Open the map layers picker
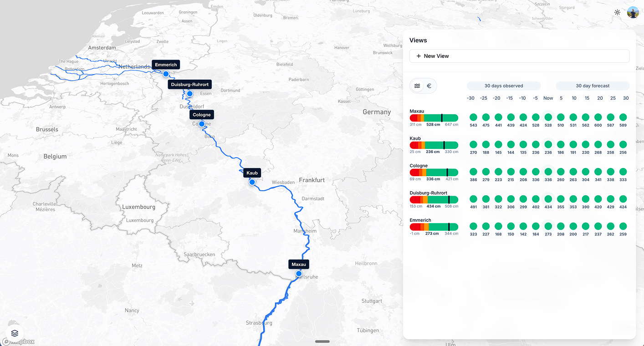 tap(14, 333)
